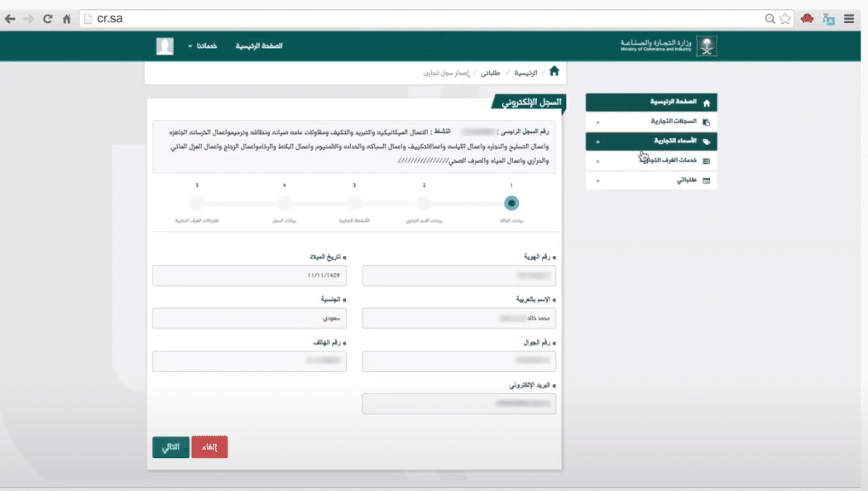Select wizard step 3 circle
The height and width of the screenshot is (491, 868).
[x=354, y=204]
